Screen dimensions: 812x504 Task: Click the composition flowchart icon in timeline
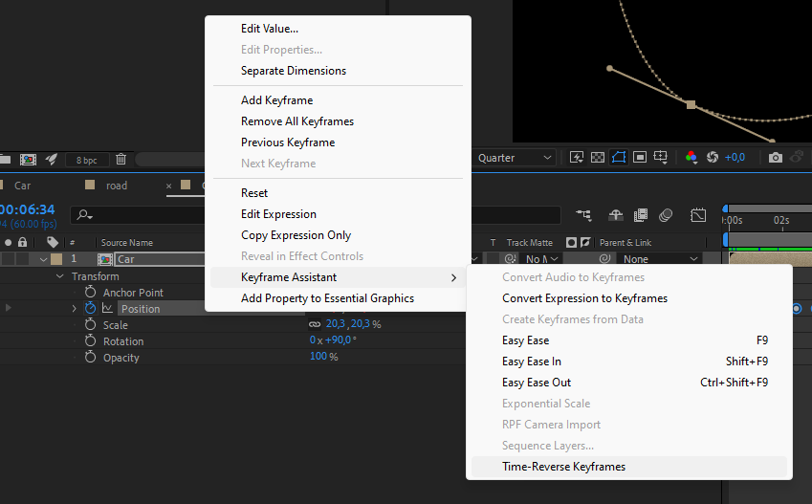click(x=584, y=215)
